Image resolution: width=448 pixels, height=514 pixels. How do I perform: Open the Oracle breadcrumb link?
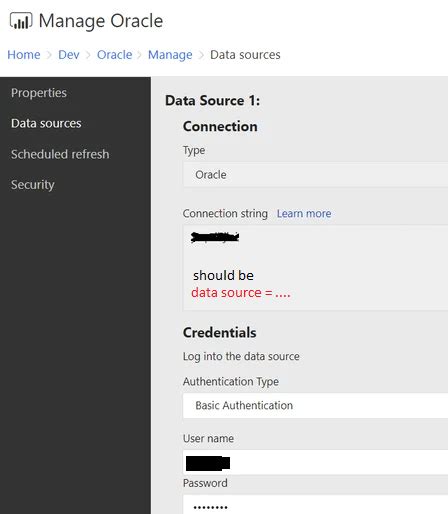click(114, 55)
